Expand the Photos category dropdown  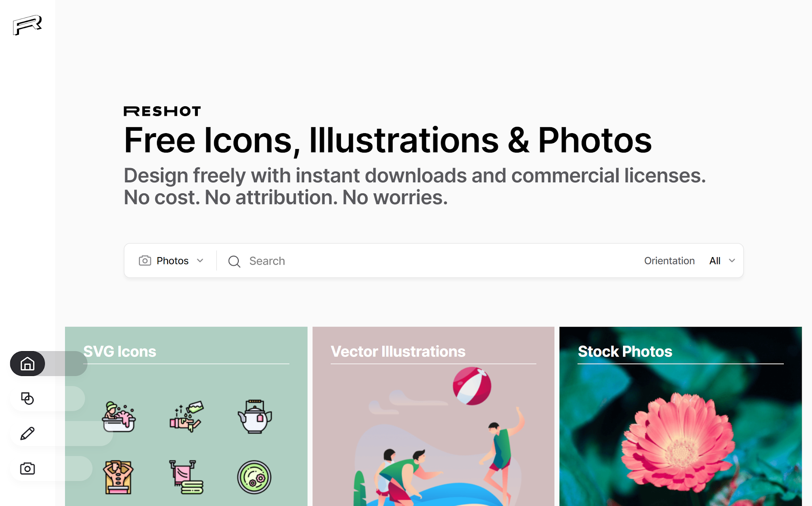[171, 261]
